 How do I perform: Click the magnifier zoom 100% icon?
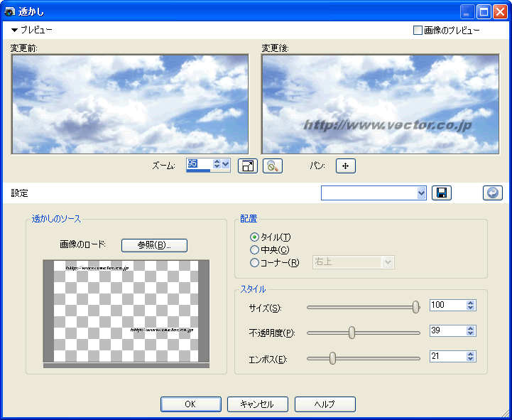(272, 166)
